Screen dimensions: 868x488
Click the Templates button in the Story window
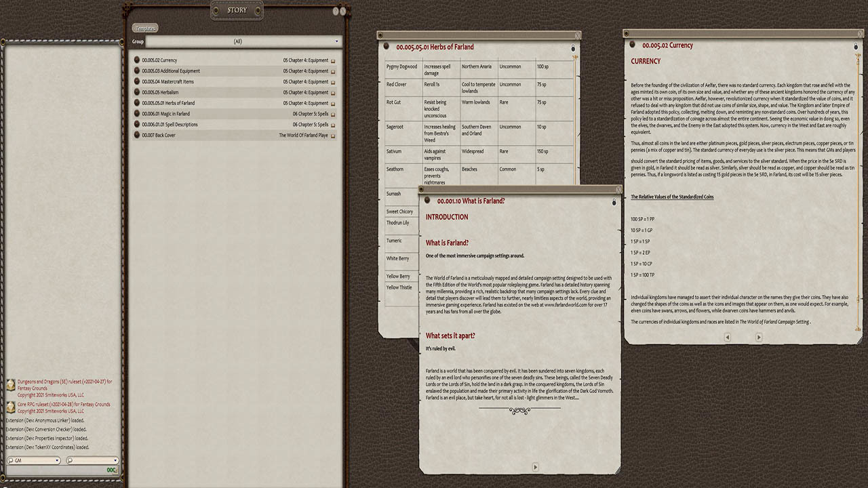click(144, 28)
